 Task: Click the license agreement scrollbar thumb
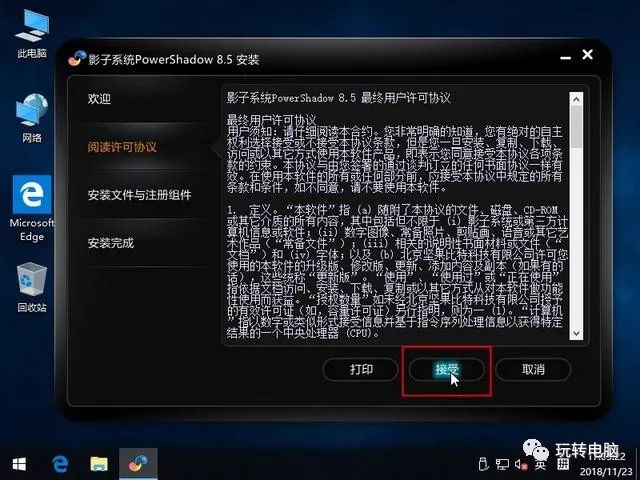coord(576,127)
